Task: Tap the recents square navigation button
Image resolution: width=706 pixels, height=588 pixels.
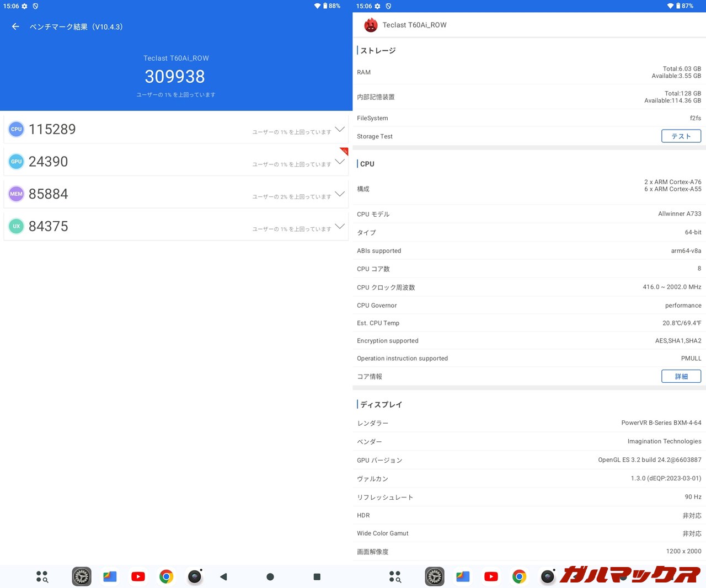Action: [317, 576]
